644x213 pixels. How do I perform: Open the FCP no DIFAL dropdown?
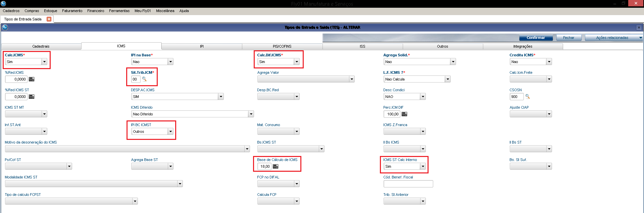297,184
